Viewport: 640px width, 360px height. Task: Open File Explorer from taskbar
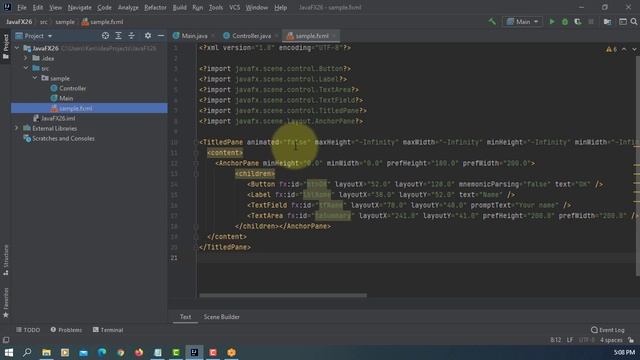tap(46, 352)
